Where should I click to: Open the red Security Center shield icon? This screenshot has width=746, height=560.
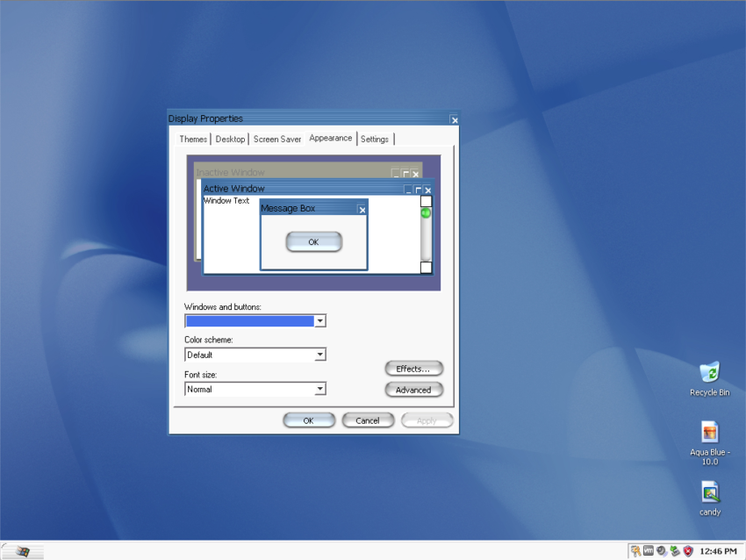pos(688,551)
